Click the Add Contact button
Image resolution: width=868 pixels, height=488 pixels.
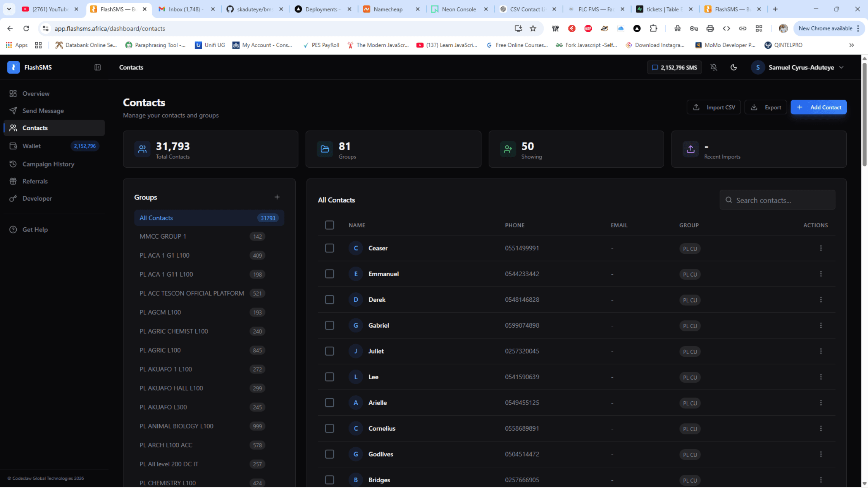click(x=818, y=107)
